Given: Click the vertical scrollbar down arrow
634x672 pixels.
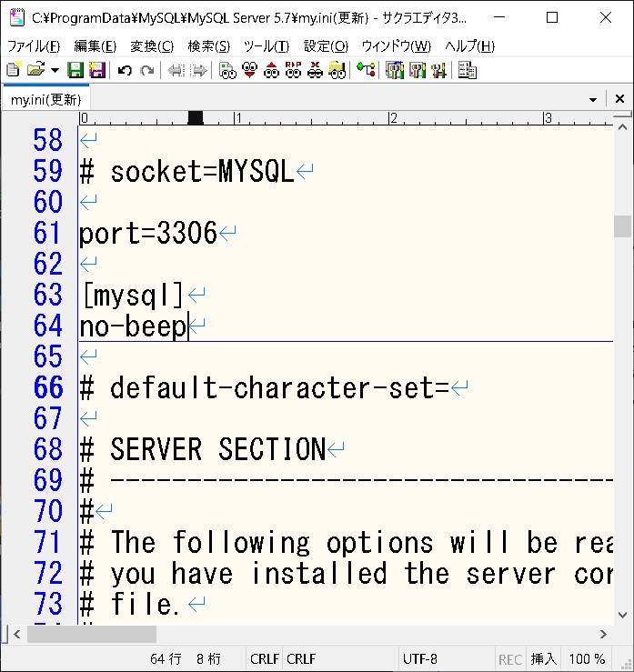Looking at the screenshot, I should point(622,615).
